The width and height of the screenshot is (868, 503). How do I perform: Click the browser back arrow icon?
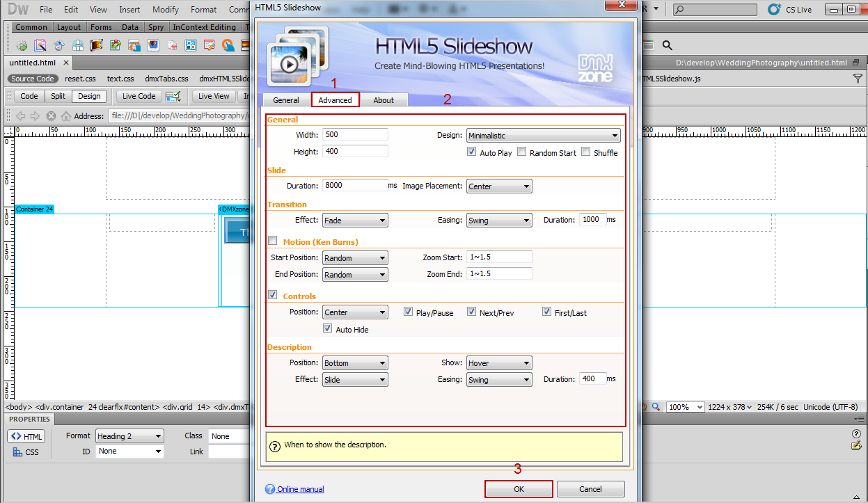click(20, 116)
